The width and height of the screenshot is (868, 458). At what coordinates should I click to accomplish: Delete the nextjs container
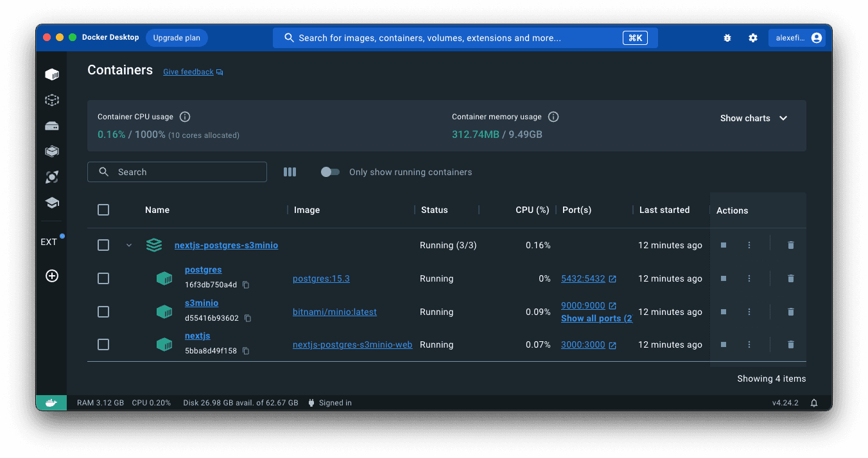(x=791, y=344)
